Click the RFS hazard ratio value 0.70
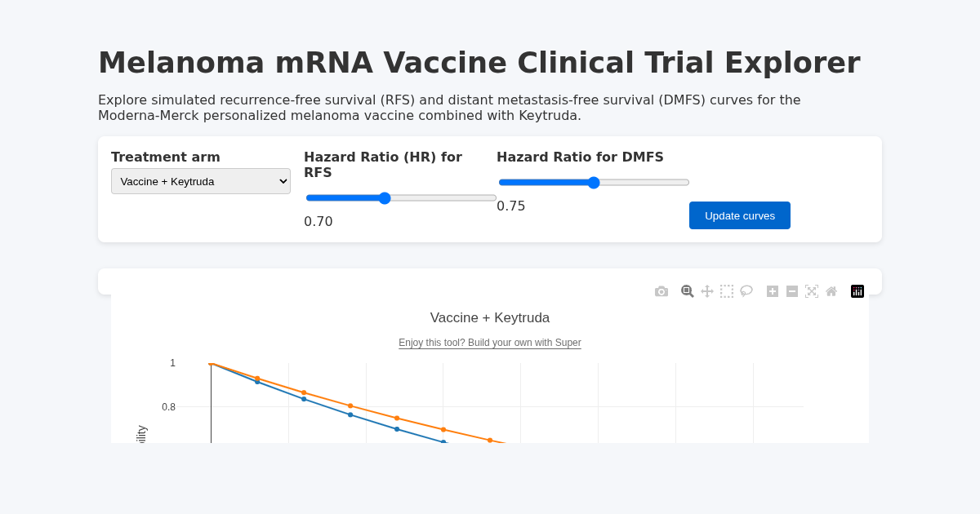 [x=318, y=221]
